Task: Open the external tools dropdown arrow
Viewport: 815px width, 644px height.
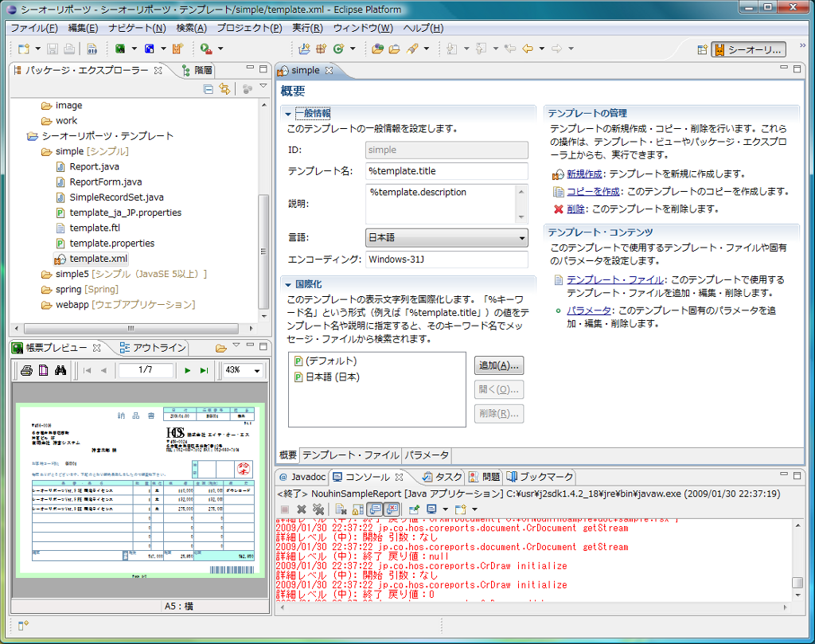Action: click(x=220, y=49)
